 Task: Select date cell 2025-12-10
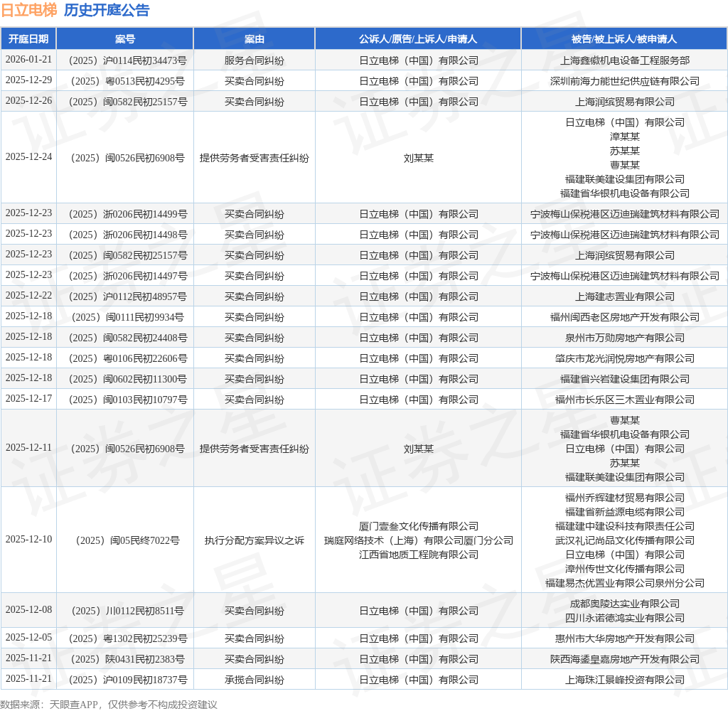point(28,539)
